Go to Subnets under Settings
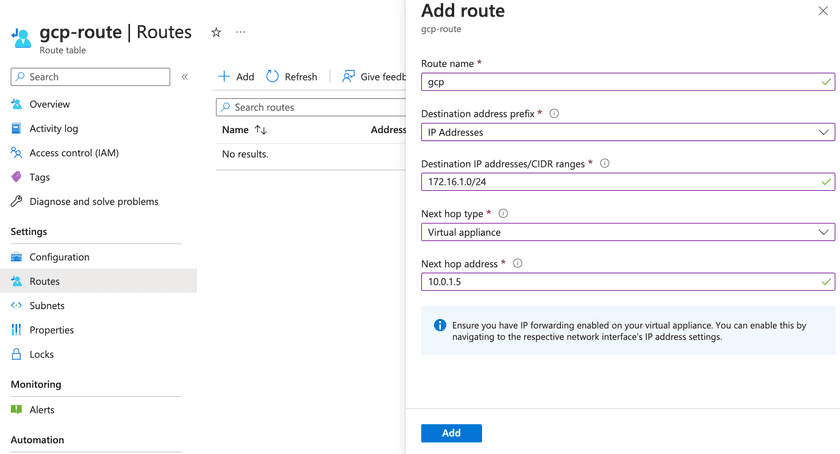This screenshot has height=454, width=840. pyautogui.click(x=47, y=306)
